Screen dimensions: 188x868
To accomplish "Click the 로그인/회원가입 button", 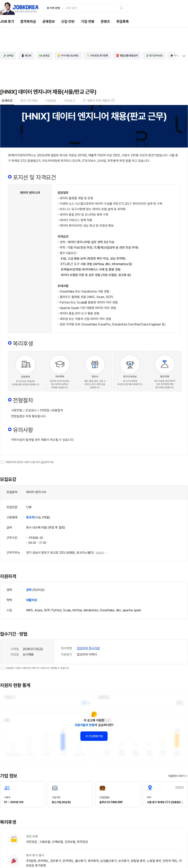I will 94,736.
